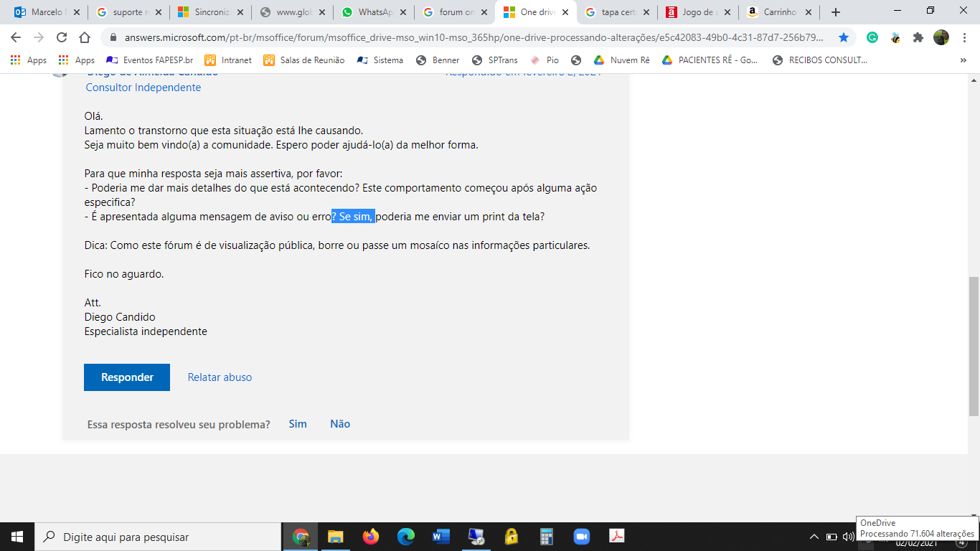Screen dimensions: 980x551
Task: Click the battery icon in the tray
Action: click(831, 537)
